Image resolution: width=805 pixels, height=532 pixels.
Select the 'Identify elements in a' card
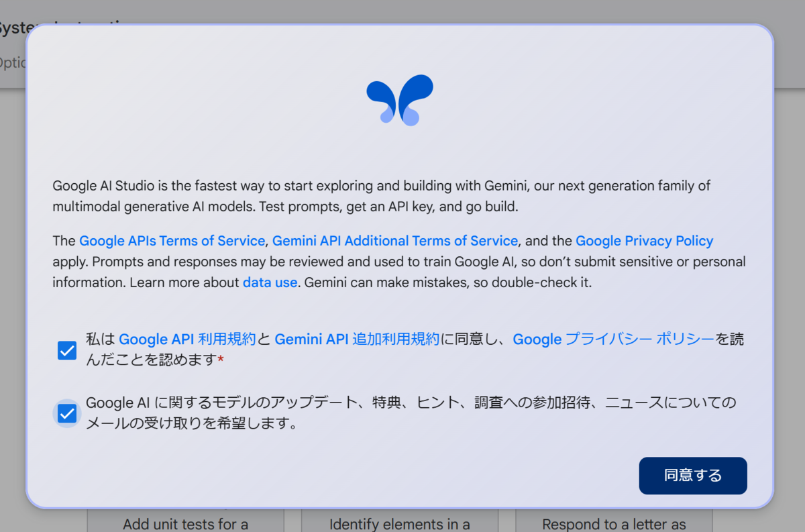point(400,521)
